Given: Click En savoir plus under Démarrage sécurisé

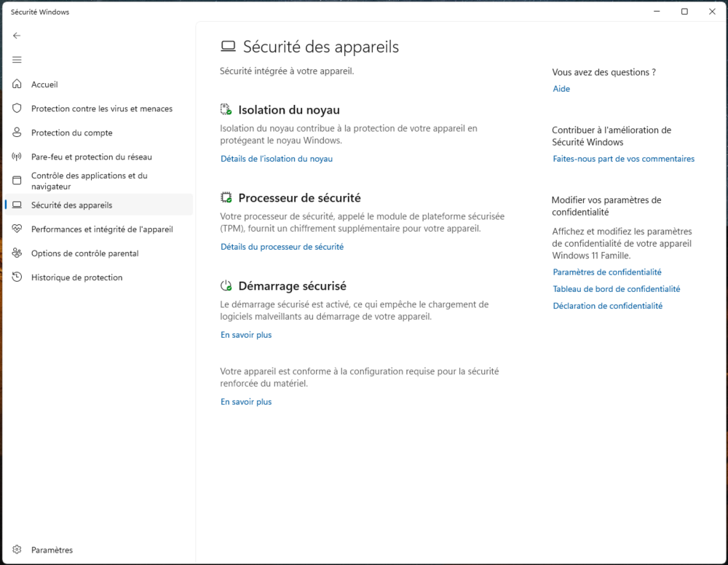Looking at the screenshot, I should [246, 335].
